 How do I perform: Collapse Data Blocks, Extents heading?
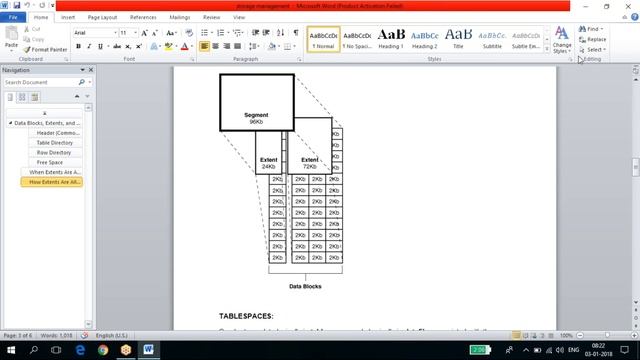[10, 123]
